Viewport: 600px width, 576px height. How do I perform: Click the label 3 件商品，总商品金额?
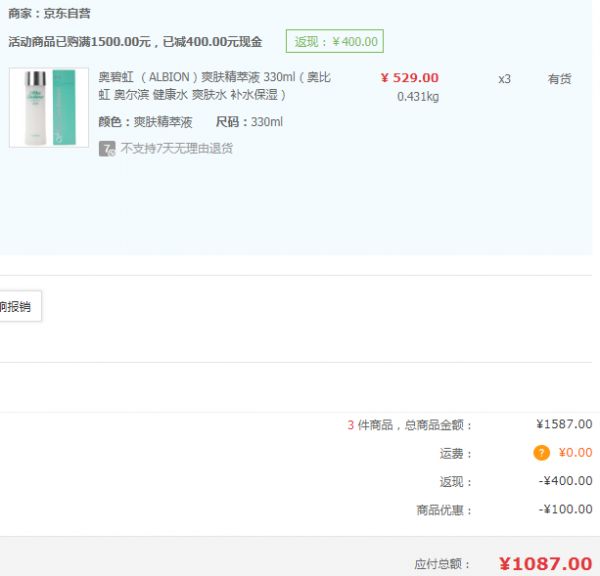point(409,425)
